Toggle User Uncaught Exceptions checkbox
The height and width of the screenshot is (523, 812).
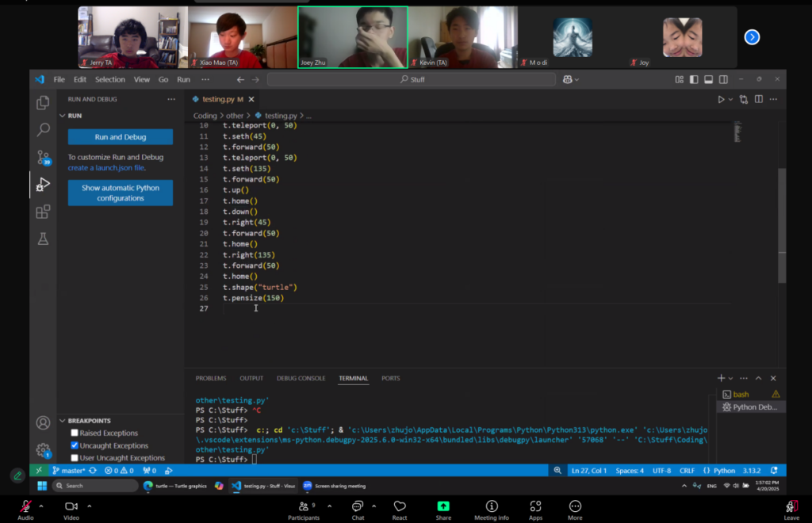(x=75, y=457)
